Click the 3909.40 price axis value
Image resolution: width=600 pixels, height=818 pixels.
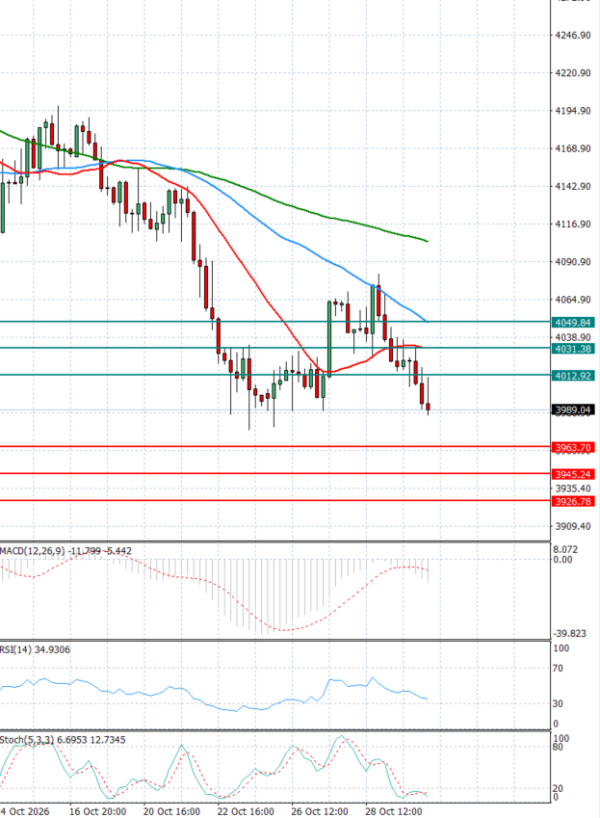tap(573, 526)
